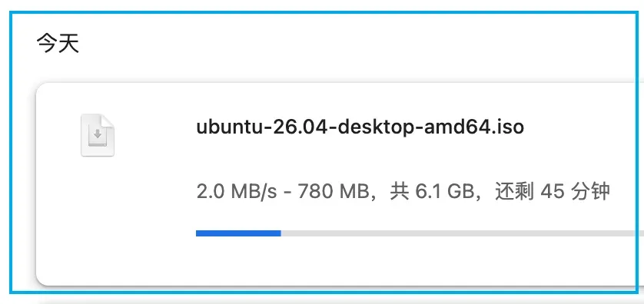
Task: Click the "共 6.1 GB" total size text
Action: coord(432,191)
